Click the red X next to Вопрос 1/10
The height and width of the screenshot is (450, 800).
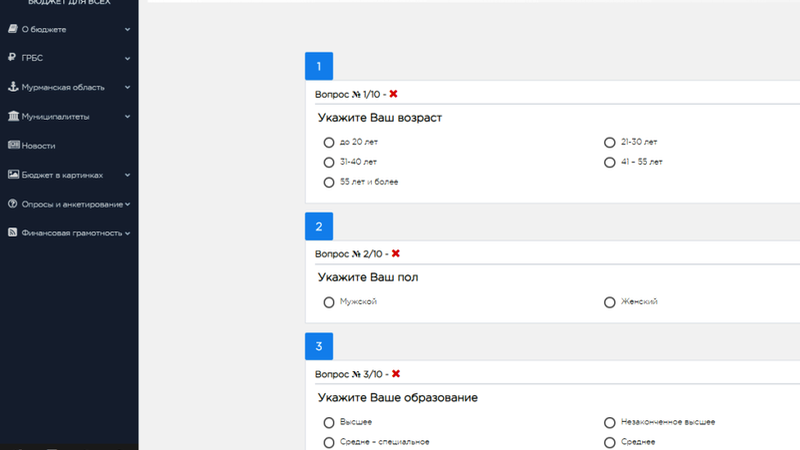click(x=394, y=94)
